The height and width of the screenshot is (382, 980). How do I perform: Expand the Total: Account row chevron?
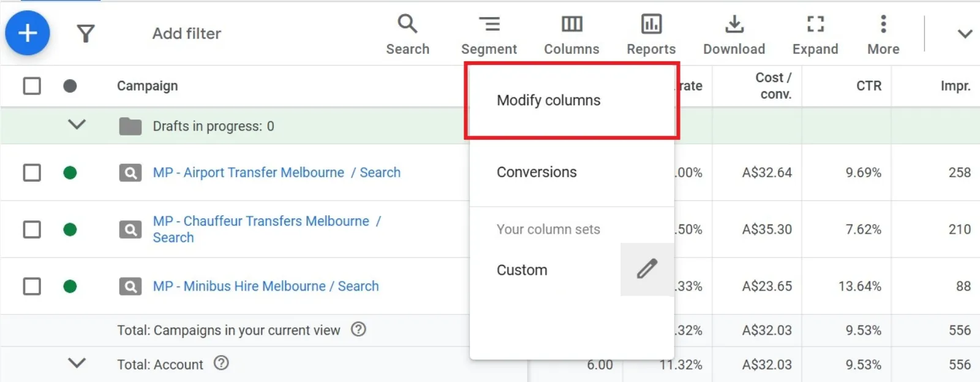(x=77, y=363)
